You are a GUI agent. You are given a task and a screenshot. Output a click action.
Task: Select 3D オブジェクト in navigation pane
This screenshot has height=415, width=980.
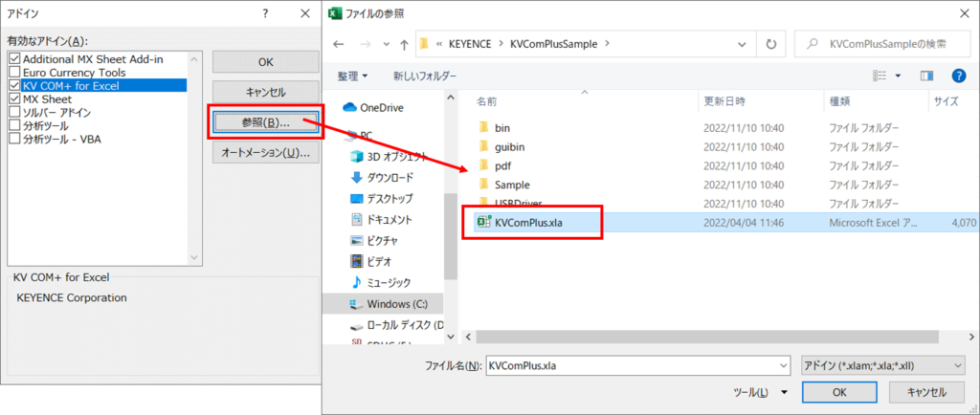[389, 156]
